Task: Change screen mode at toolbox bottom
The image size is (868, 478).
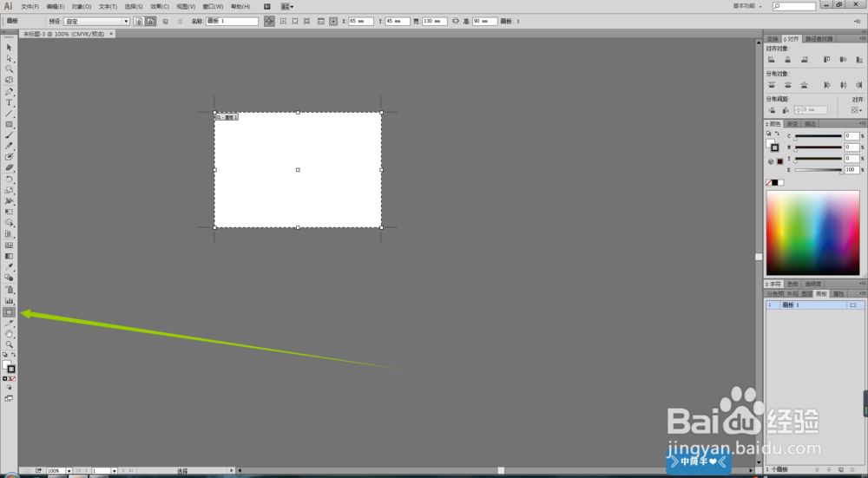Action: click(x=9, y=398)
